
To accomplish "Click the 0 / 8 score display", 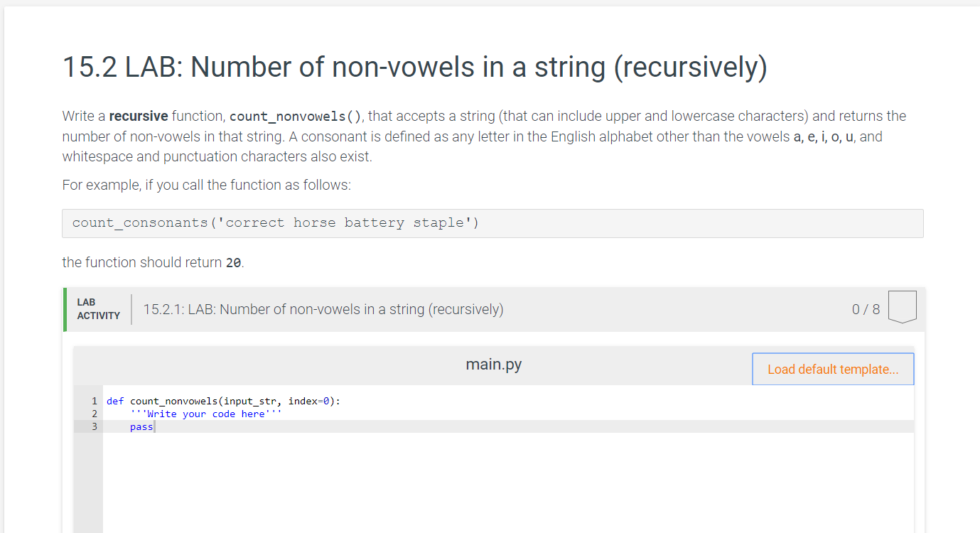I will [866, 309].
